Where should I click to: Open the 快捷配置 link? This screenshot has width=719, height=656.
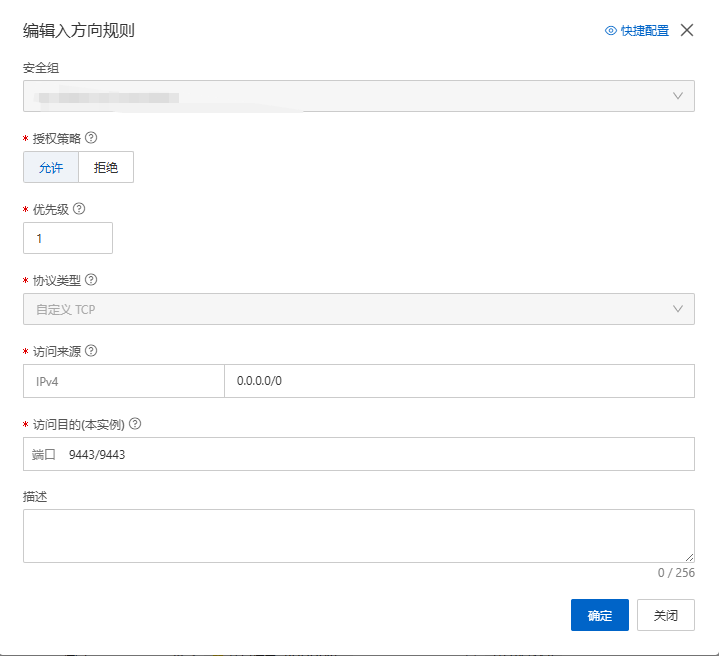click(645, 31)
